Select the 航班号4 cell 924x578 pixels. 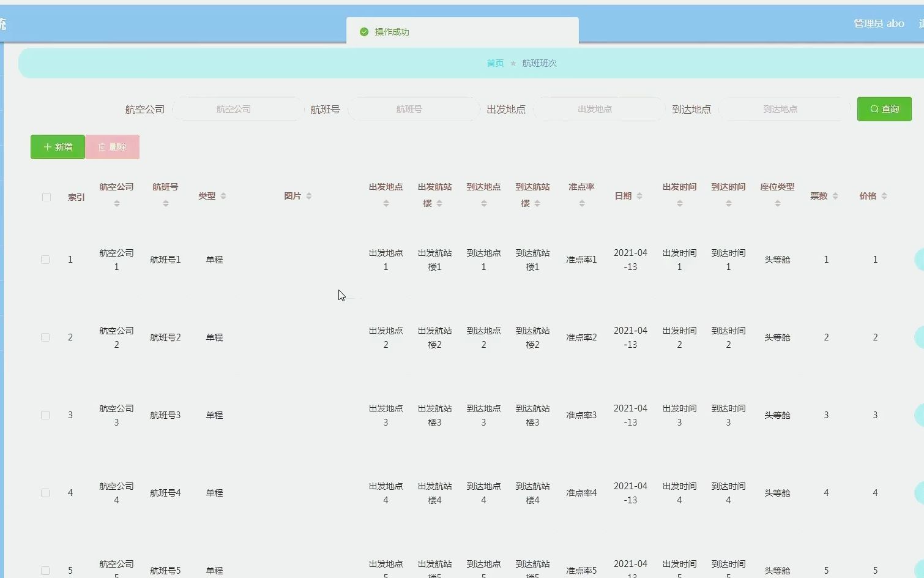tap(165, 493)
